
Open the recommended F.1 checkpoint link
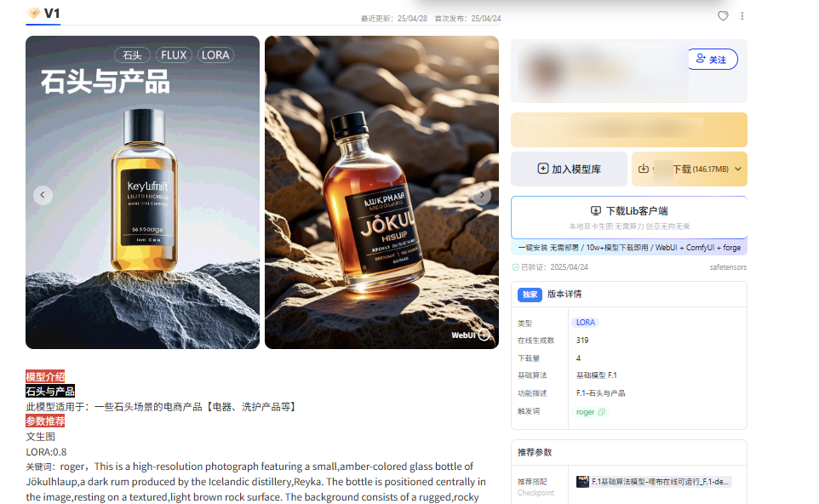pyautogui.click(x=654, y=482)
